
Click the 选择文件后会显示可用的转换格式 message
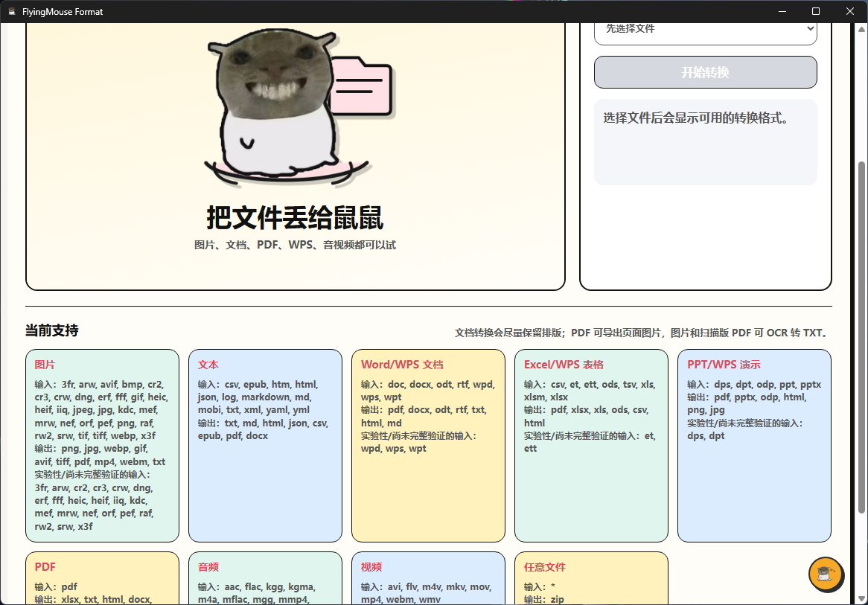pyautogui.click(x=696, y=118)
